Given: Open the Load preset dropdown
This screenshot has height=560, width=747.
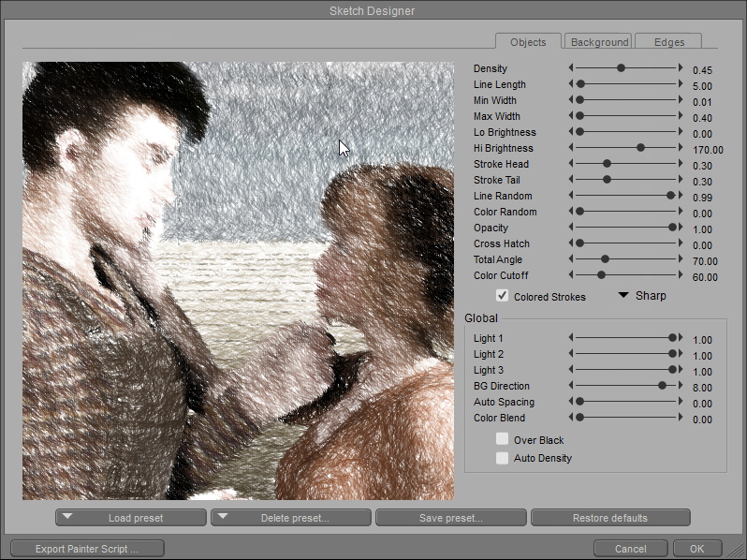Looking at the screenshot, I should pos(131,518).
